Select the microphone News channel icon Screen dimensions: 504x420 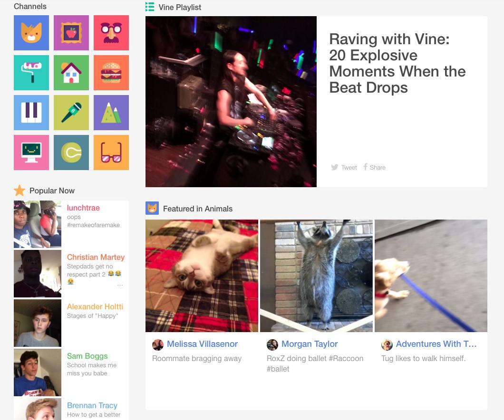coord(71,113)
